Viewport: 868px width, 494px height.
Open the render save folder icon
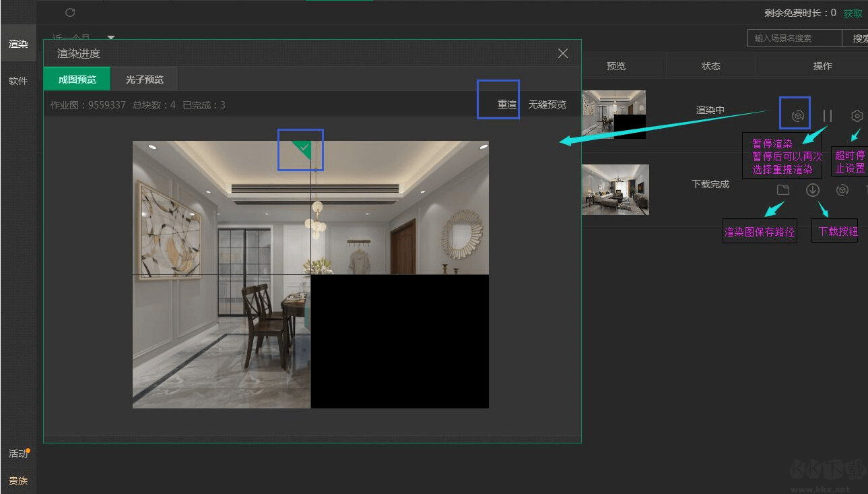point(782,190)
